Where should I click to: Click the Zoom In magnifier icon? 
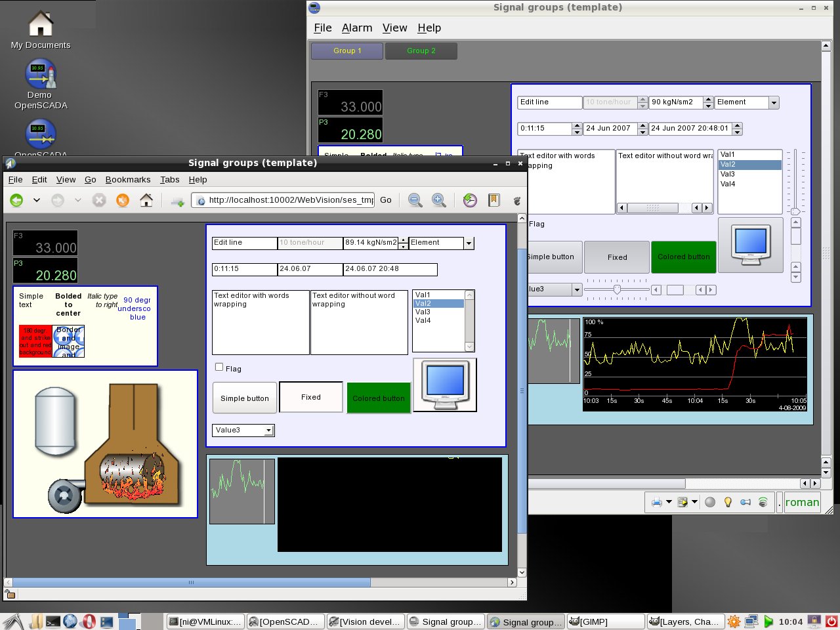pyautogui.click(x=439, y=200)
